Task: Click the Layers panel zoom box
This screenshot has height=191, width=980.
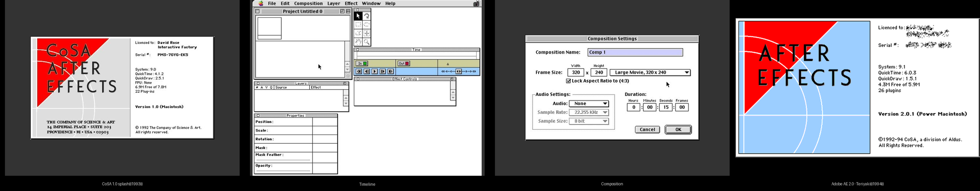Action: click(x=345, y=83)
